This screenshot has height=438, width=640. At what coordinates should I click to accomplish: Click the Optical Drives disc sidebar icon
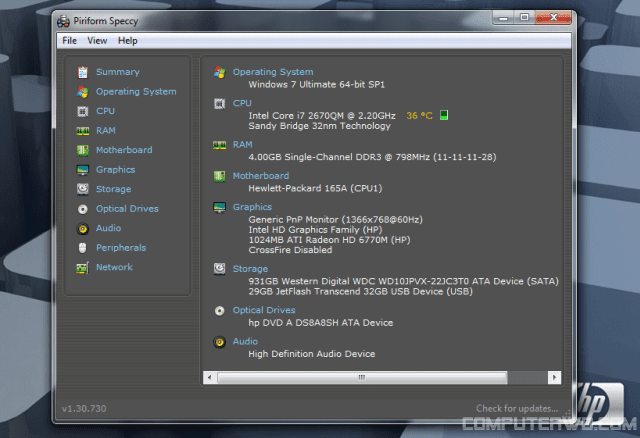coord(83,209)
